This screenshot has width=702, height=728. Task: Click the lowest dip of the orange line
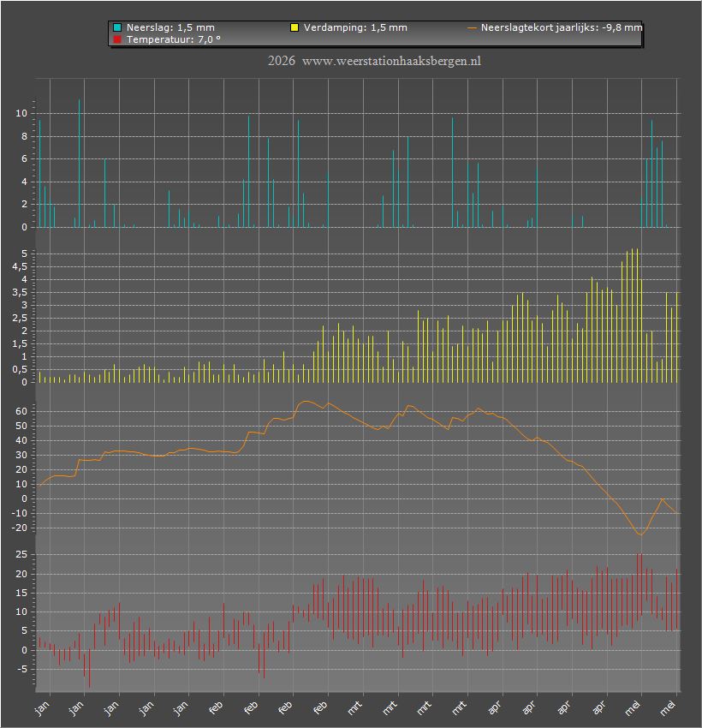(640, 534)
